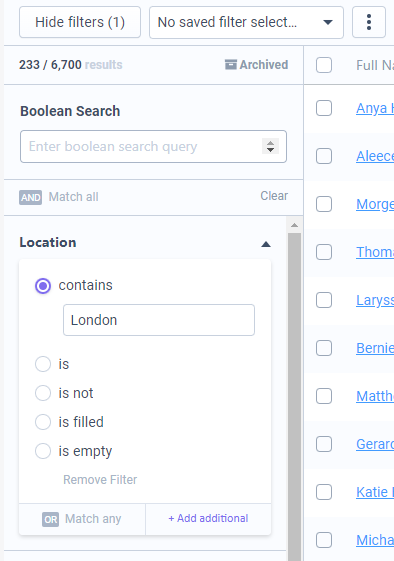This screenshot has height=561, width=394.
Task: Tick the select-all checkbox in header
Action: tap(324, 65)
